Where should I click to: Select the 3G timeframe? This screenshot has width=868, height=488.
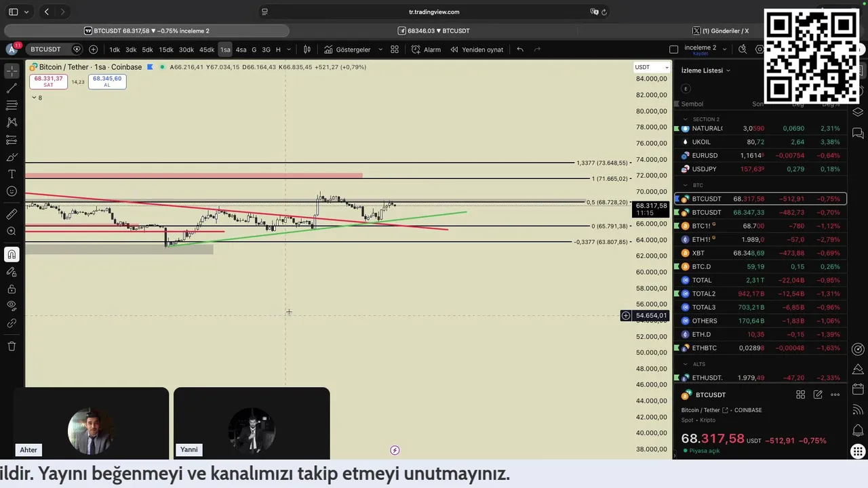coord(266,49)
